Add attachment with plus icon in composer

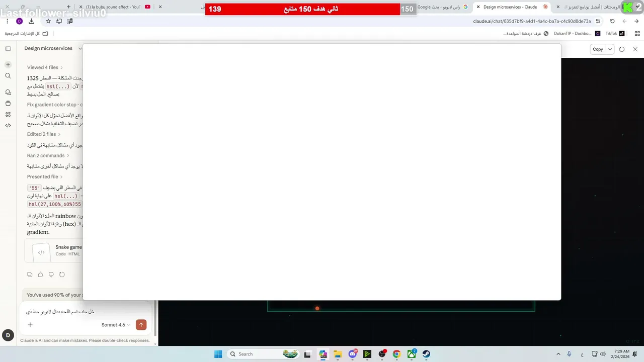pyautogui.click(x=30, y=325)
